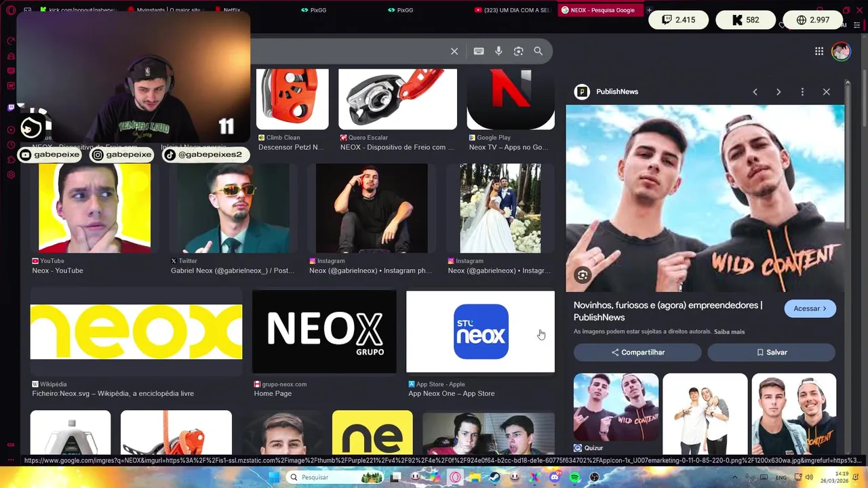Open the Saiba mais link
Viewport: 868px width, 488px height.
729,332
